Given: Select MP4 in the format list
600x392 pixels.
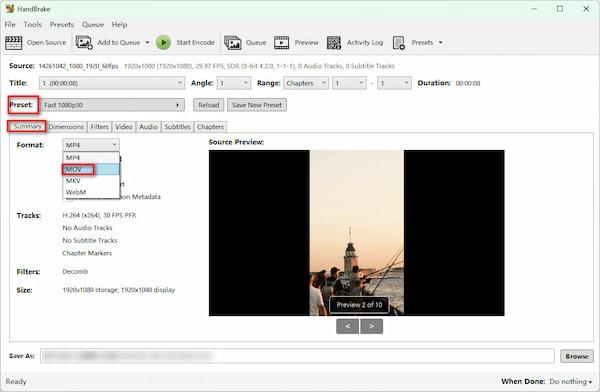Looking at the screenshot, I should coord(91,158).
